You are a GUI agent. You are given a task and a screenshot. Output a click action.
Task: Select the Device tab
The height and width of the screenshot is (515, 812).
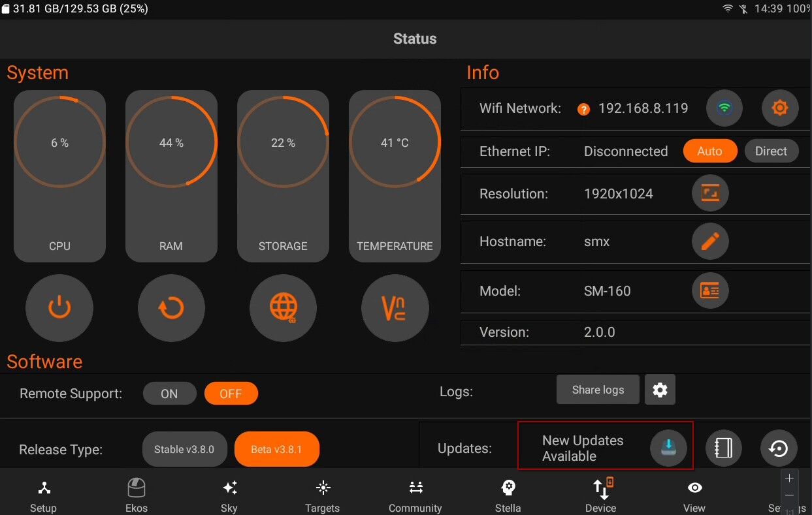pos(601,496)
